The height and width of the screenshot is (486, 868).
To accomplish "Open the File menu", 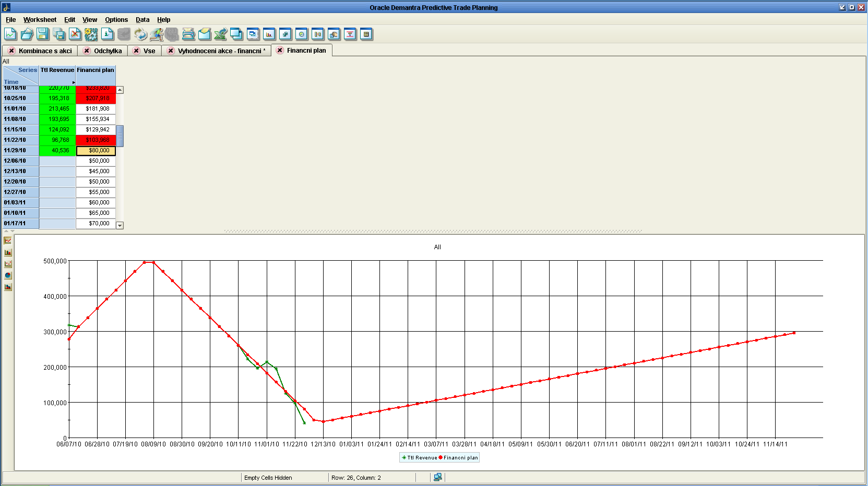I will [11, 20].
